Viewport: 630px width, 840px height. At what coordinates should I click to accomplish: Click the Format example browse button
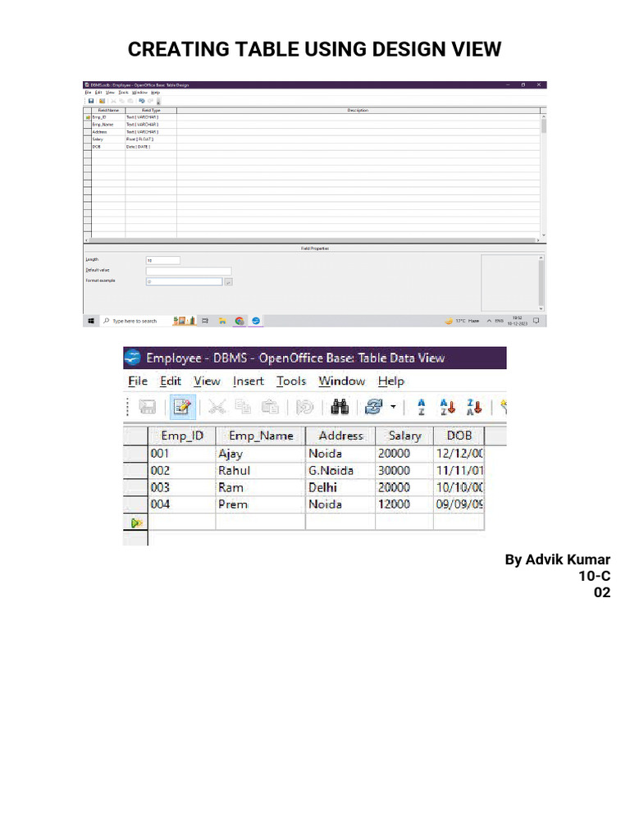pyautogui.click(x=228, y=282)
